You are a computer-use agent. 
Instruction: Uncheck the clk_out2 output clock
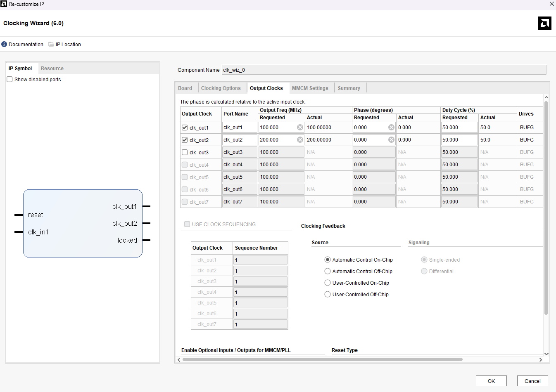click(x=185, y=140)
